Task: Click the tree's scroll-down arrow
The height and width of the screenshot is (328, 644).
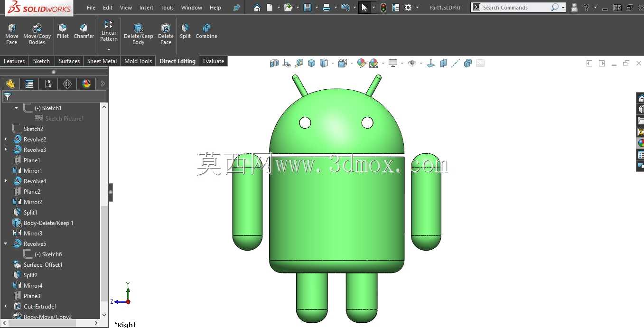Action: (104, 315)
